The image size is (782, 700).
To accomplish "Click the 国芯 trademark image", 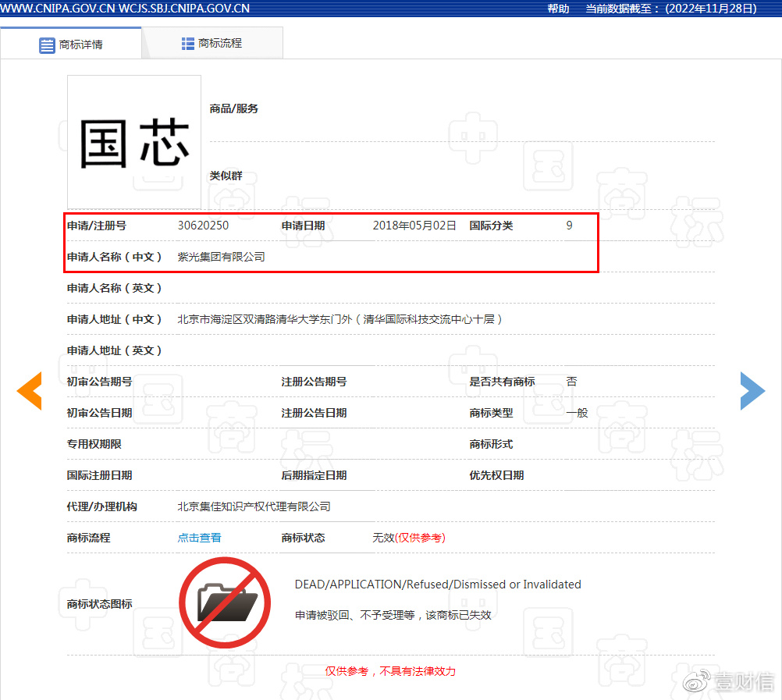I will point(134,142).
